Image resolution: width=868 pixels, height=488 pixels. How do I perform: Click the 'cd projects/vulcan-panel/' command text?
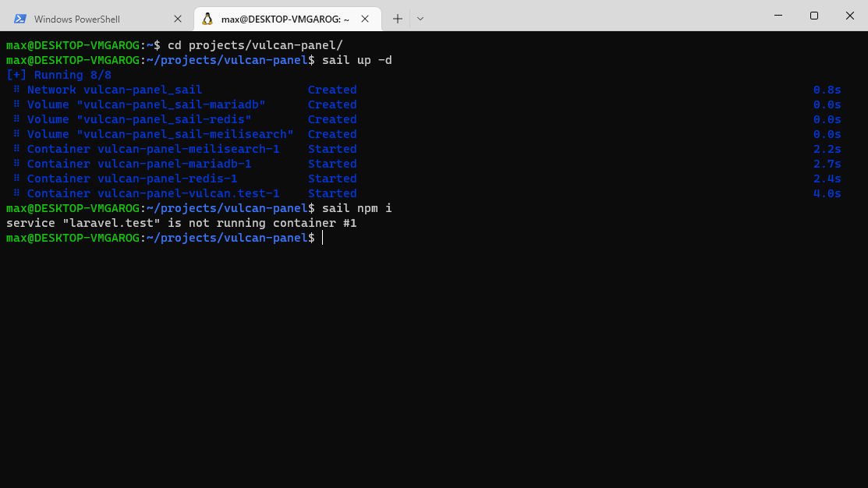(x=255, y=45)
